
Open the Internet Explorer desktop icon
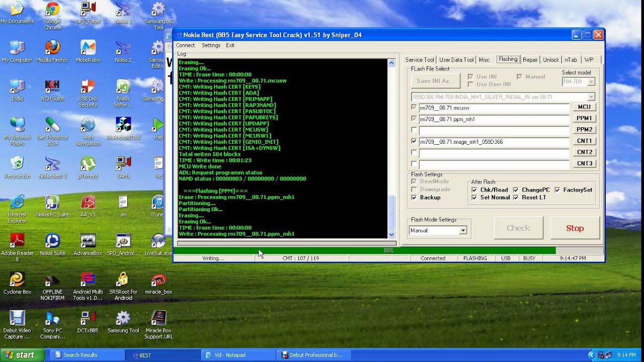(x=17, y=209)
